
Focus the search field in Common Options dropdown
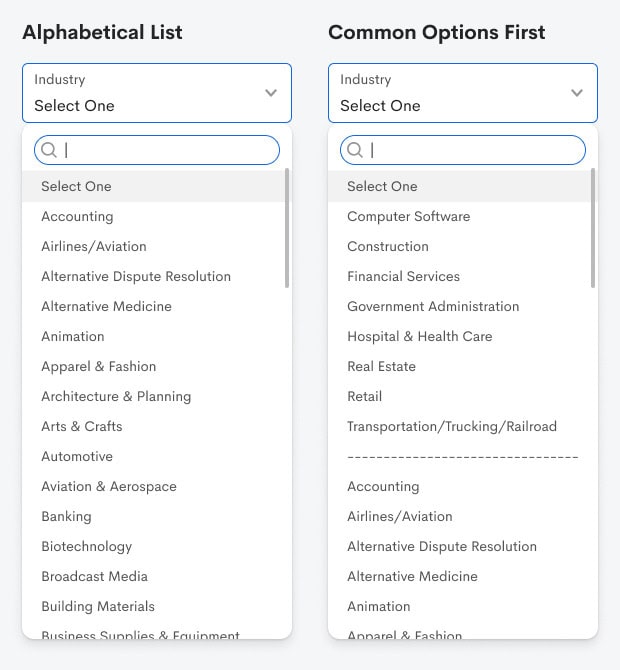471,150
